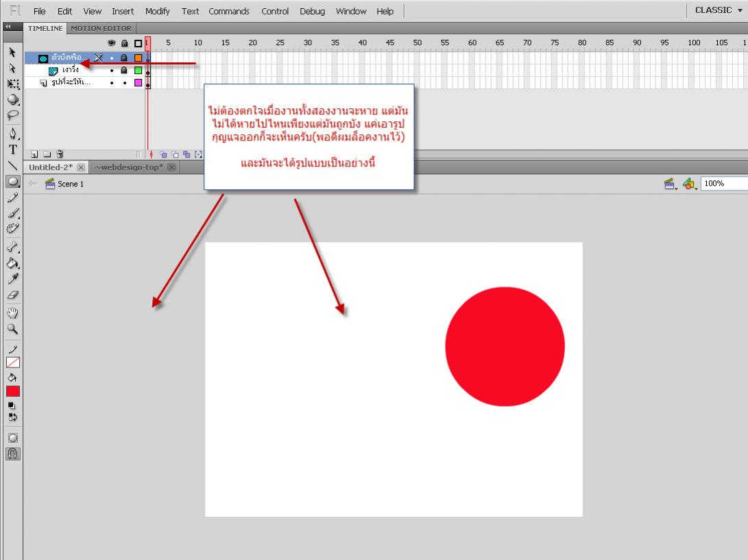The height and width of the screenshot is (560, 748).
Task: Open the Edit Scene dropdown
Action: [x=671, y=184]
